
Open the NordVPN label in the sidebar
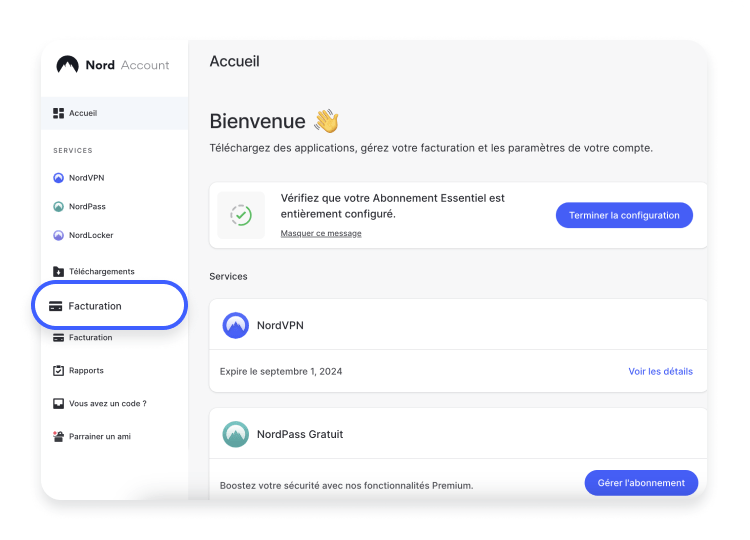(x=87, y=178)
